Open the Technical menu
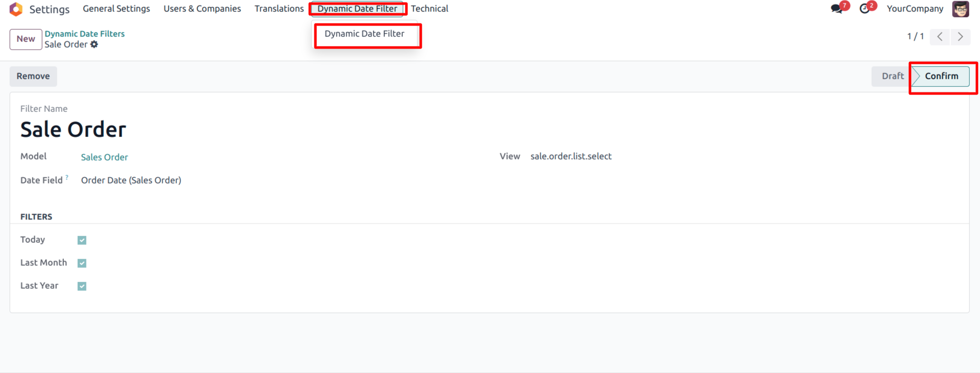Image resolution: width=980 pixels, height=373 pixels. (x=429, y=9)
